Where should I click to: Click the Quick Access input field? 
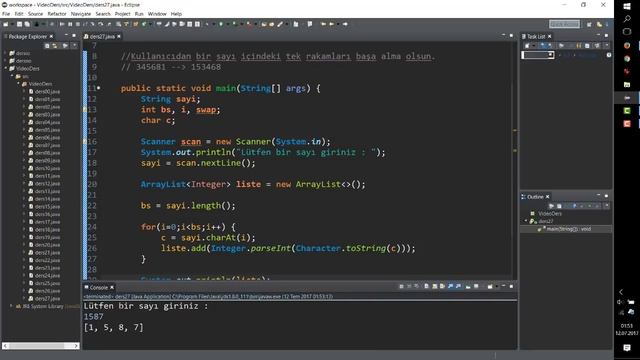[x=564, y=24]
